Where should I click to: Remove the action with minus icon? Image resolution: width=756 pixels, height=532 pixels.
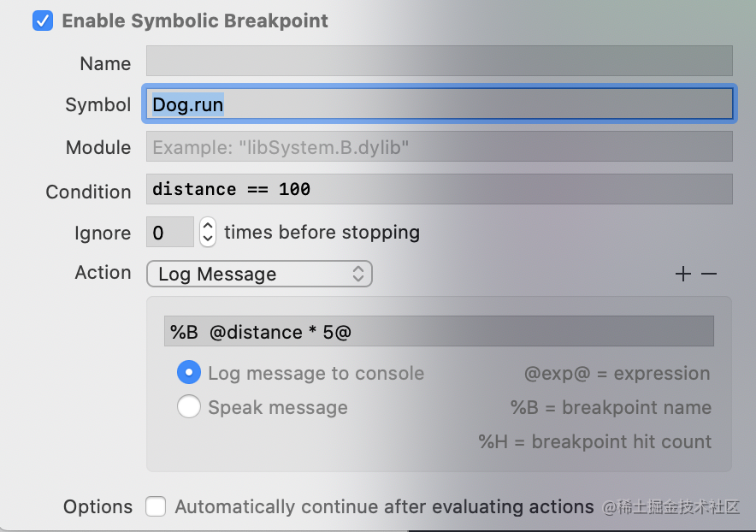tap(709, 274)
